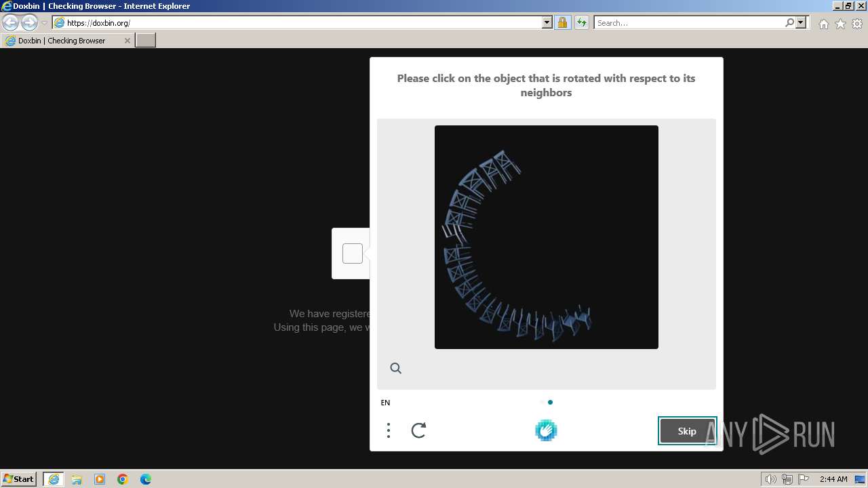This screenshot has height=488, width=868.
Task: Click the Skip button
Action: (687, 431)
